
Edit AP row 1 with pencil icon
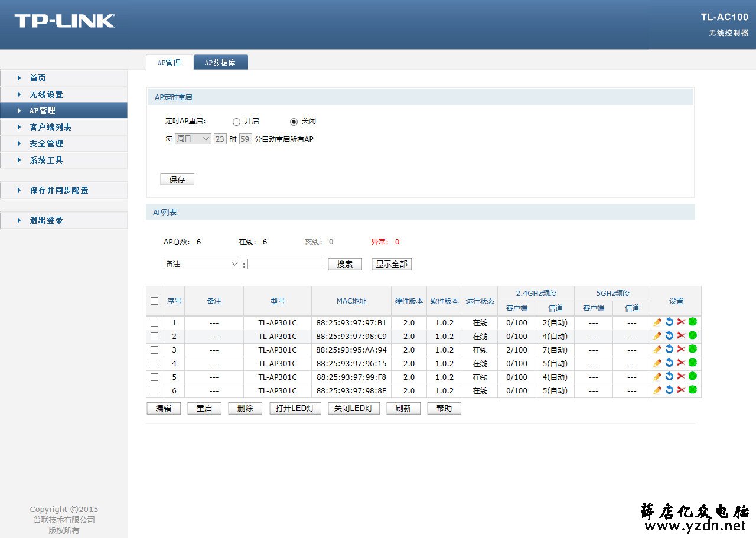point(657,322)
